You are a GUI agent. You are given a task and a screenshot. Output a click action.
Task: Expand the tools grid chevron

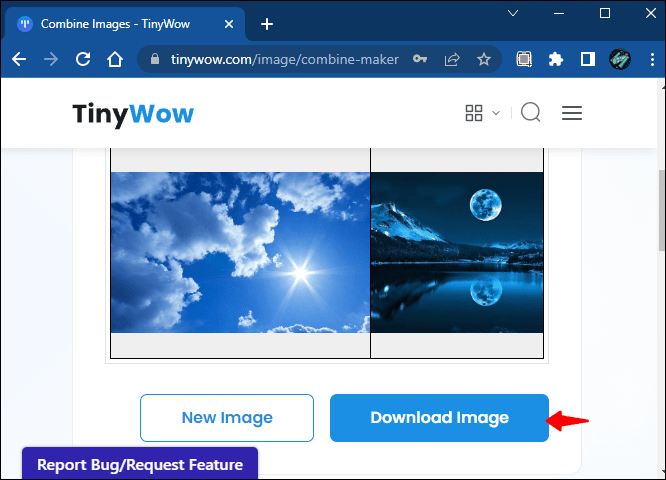point(496,113)
